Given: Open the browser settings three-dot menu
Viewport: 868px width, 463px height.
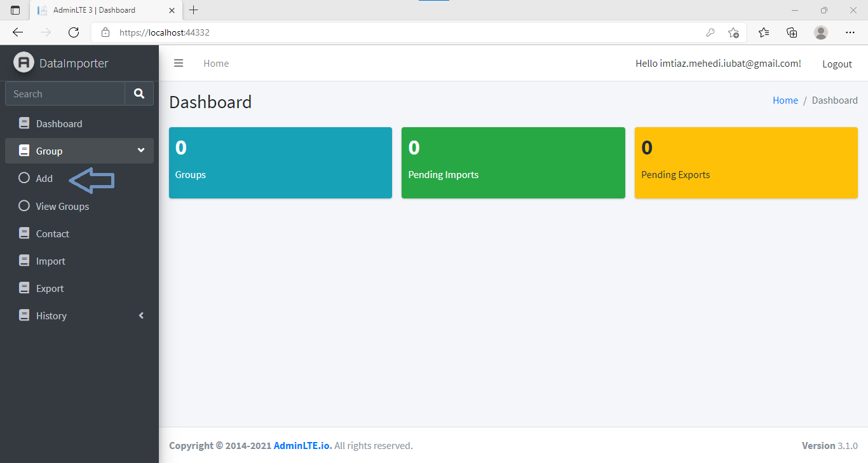Looking at the screenshot, I should click(850, 32).
